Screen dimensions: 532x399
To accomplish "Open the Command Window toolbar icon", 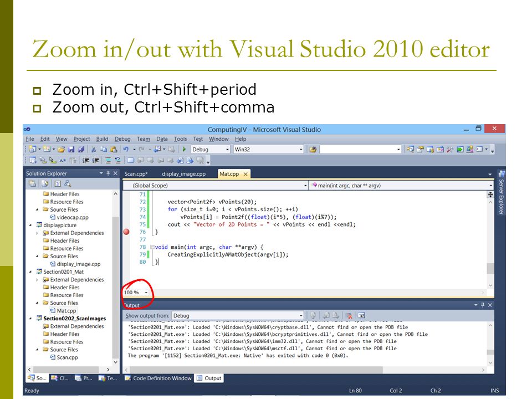I will (x=479, y=149).
